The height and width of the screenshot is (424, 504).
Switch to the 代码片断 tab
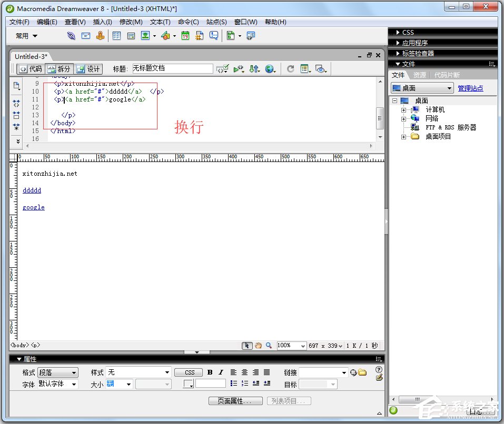[x=447, y=74]
